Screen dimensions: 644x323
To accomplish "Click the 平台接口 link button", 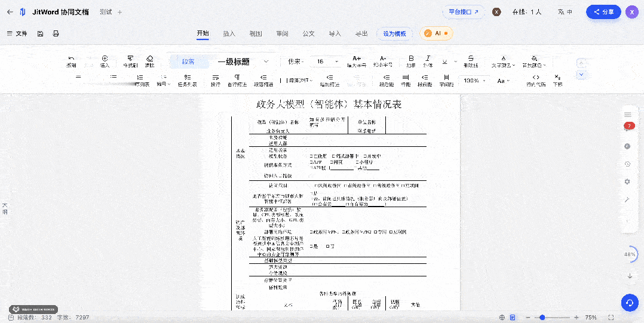I will coord(464,12).
